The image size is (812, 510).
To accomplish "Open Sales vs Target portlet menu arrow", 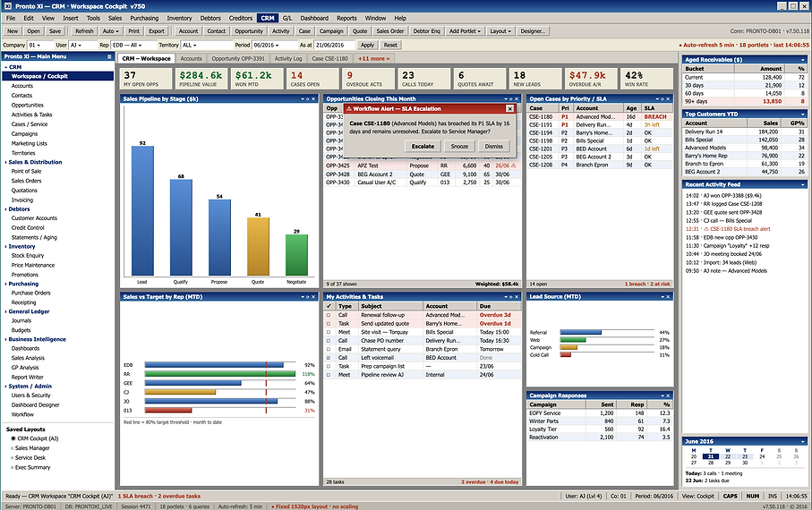I will click(x=303, y=297).
